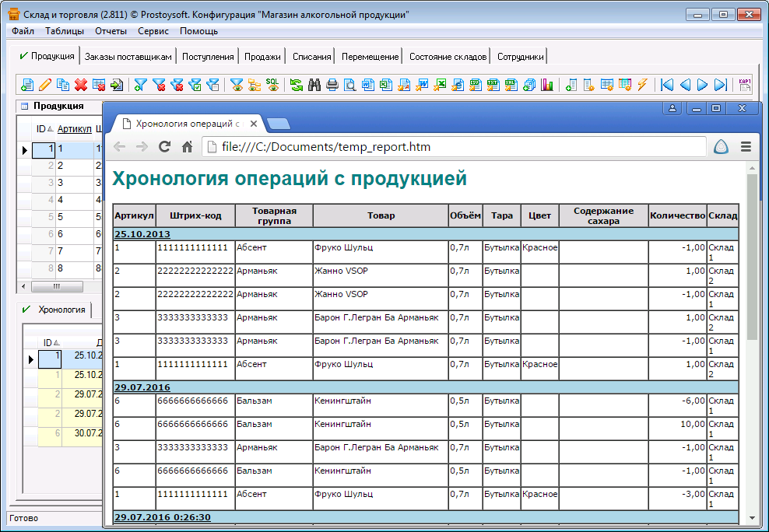
Task: Click the SQL query icon
Action: (272, 85)
